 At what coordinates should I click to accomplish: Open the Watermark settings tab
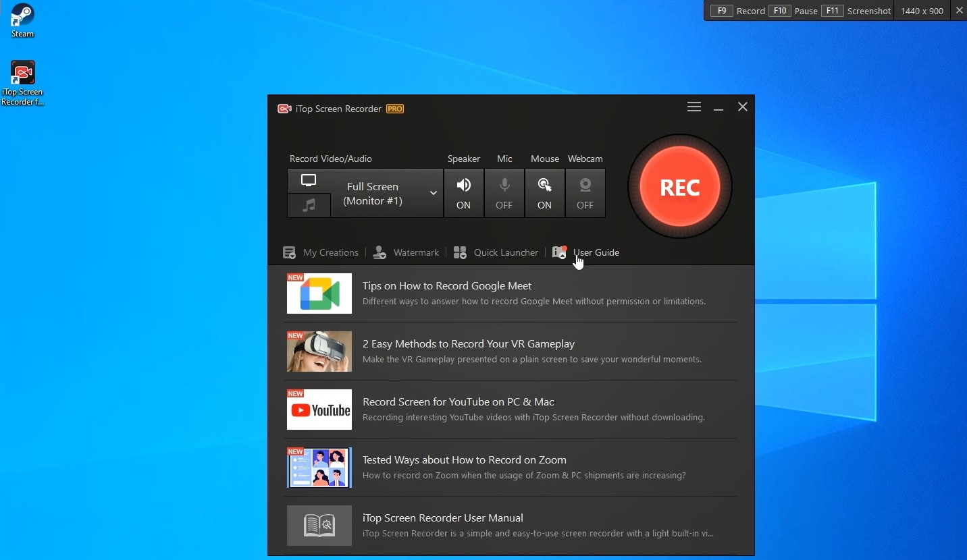click(x=407, y=252)
